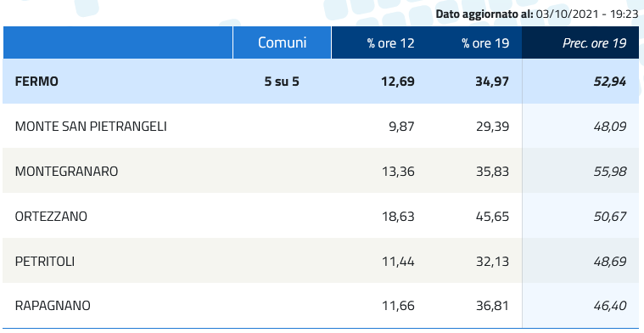Click the 5 su 5 count
Image resolution: width=644 pixels, height=333 pixels.
point(282,82)
